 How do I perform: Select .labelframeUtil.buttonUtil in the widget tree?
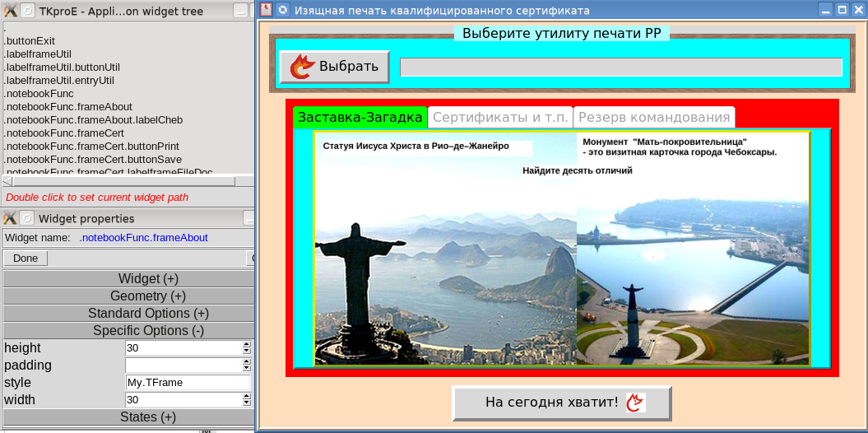tap(62, 67)
